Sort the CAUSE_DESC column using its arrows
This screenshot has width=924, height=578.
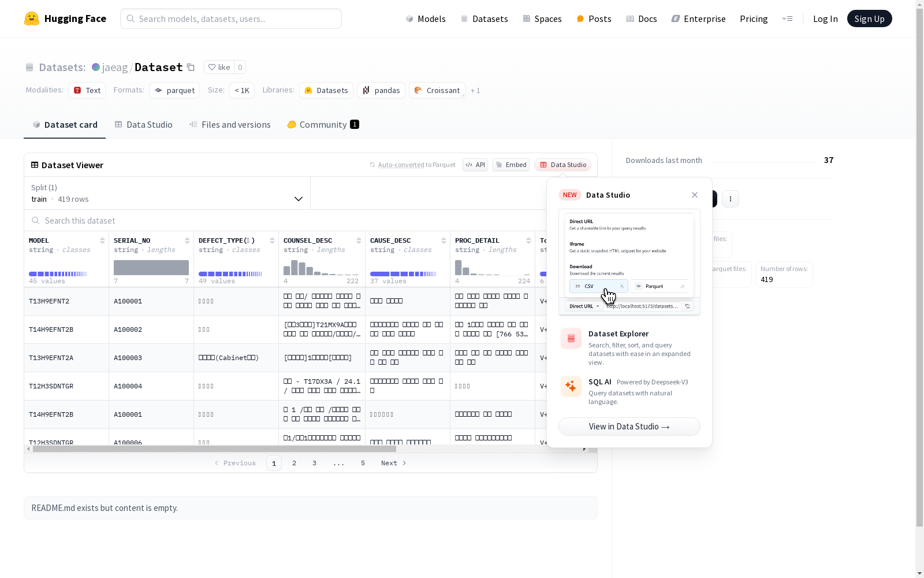[x=444, y=240]
